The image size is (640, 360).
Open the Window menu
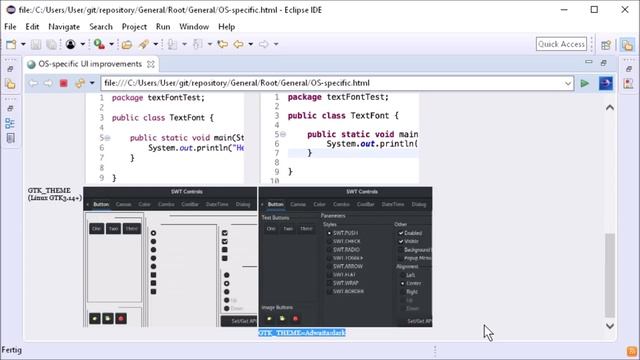coord(194,27)
